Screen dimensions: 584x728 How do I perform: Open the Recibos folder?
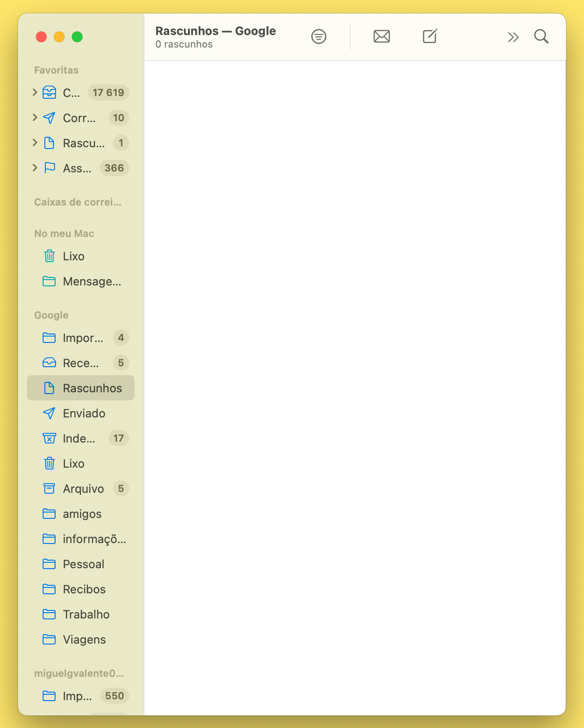click(x=81, y=589)
